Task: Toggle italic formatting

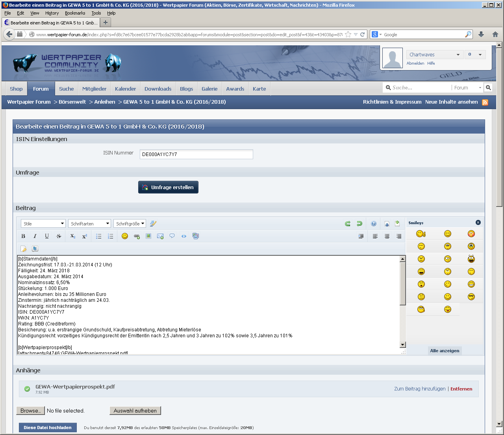Action: click(x=35, y=236)
